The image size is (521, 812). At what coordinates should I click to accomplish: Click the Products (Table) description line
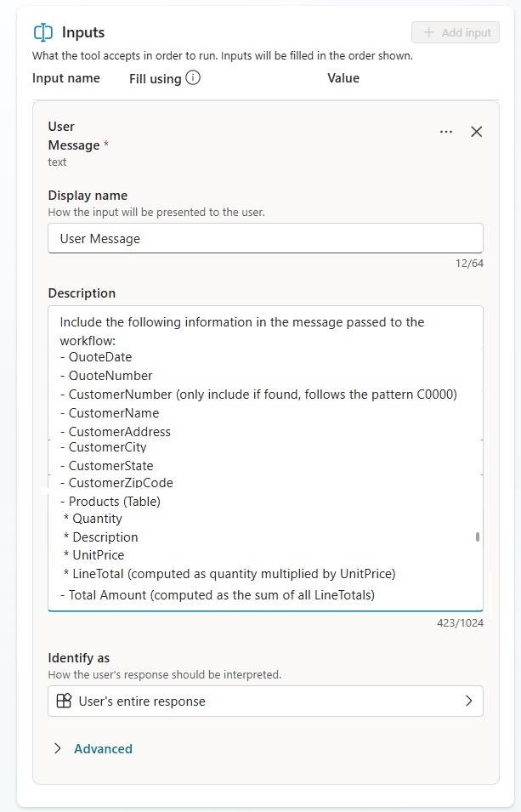pos(115,502)
